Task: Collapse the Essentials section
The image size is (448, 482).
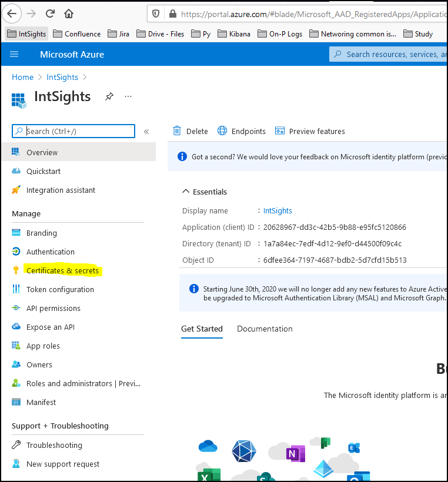Action: 186,192
